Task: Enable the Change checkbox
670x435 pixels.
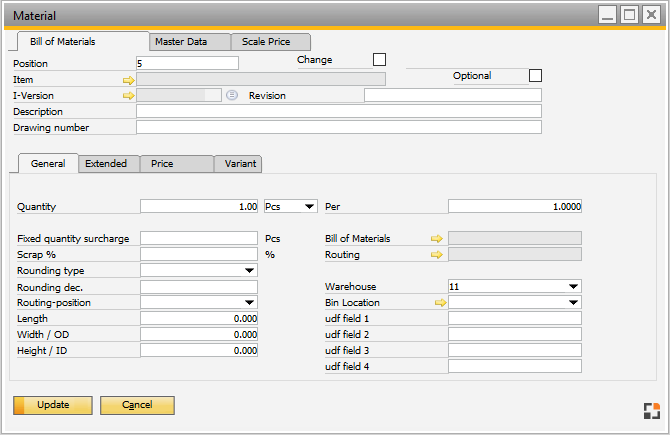Action: pyautogui.click(x=379, y=60)
